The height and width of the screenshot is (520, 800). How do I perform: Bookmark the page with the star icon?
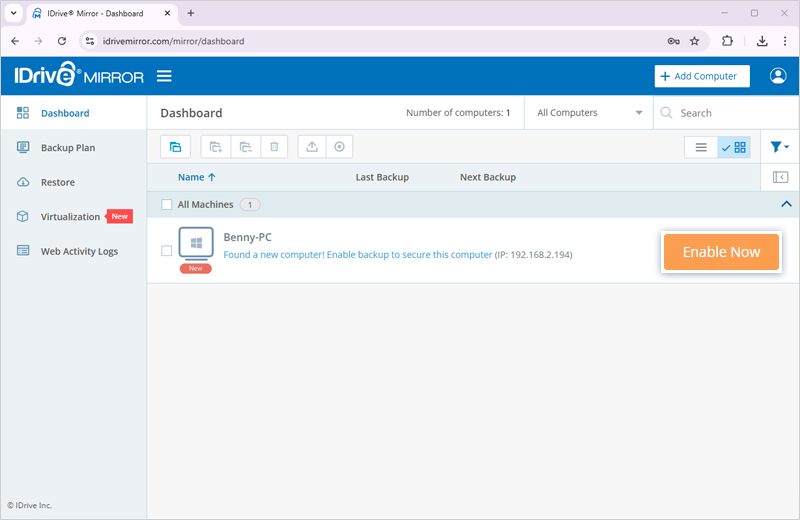point(694,41)
